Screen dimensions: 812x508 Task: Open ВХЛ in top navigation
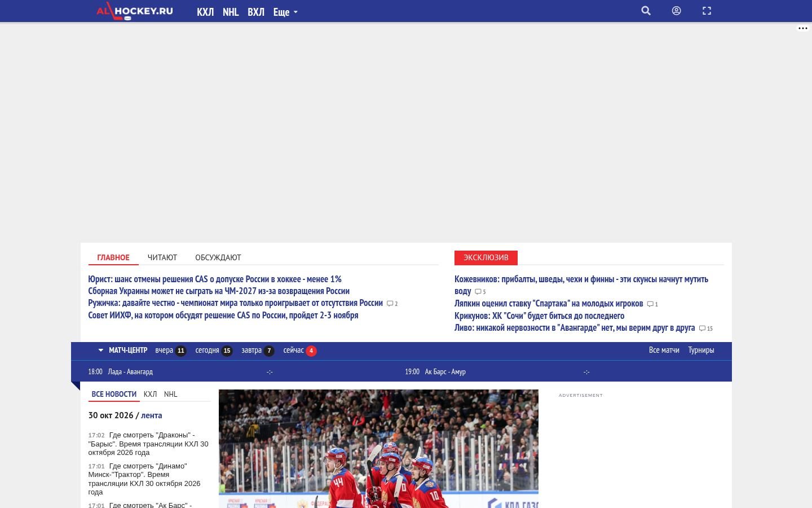256,12
